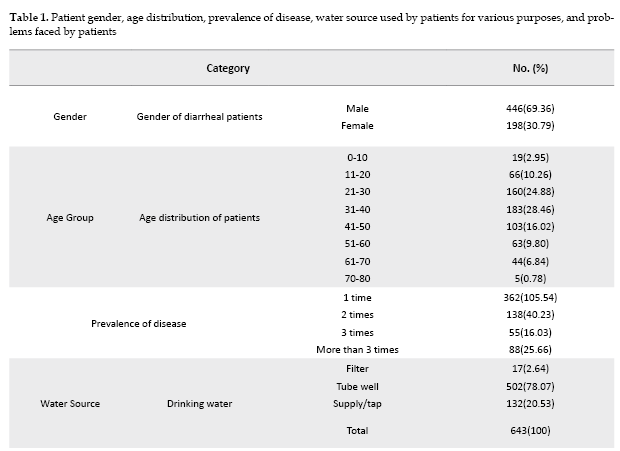Select the "Water Source" row label
620x451 pixels.
point(70,405)
